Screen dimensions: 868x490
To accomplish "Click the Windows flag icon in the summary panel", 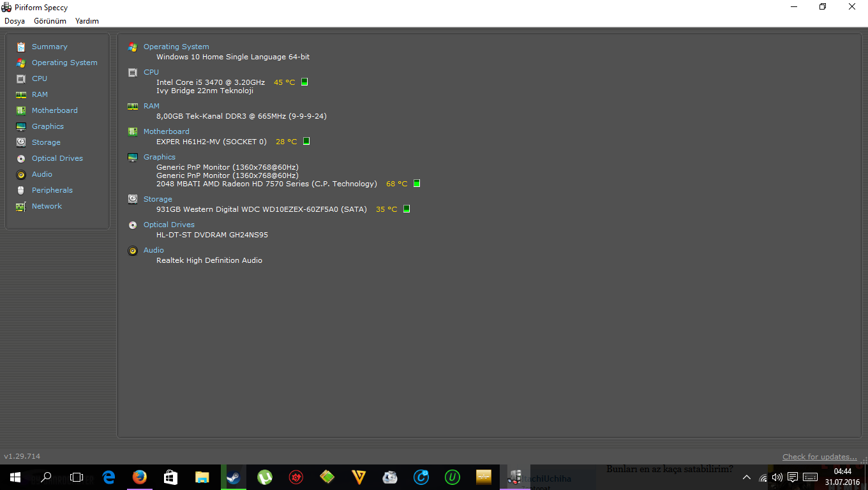I will pos(133,47).
